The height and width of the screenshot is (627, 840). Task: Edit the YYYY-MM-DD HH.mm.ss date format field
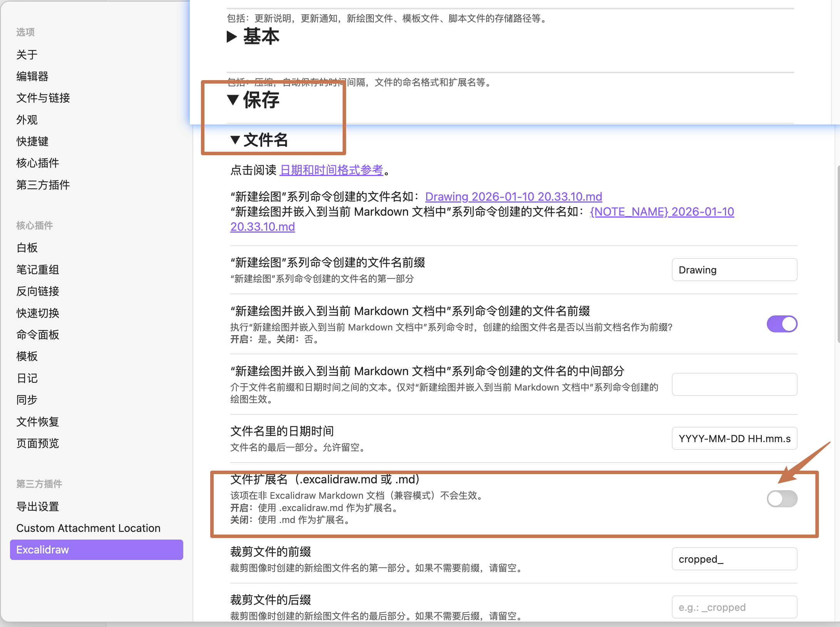[x=734, y=438]
